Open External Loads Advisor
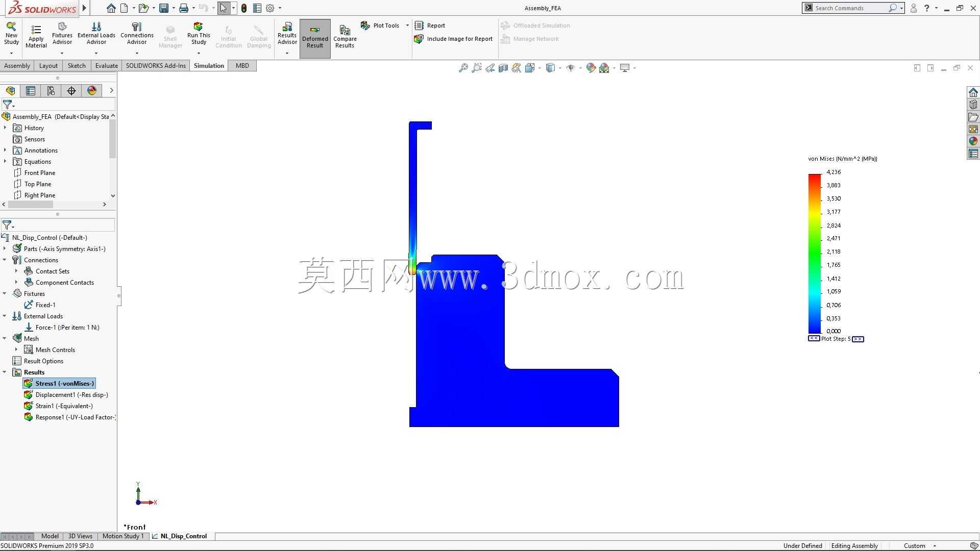Image resolution: width=980 pixels, height=551 pixels. click(96, 34)
